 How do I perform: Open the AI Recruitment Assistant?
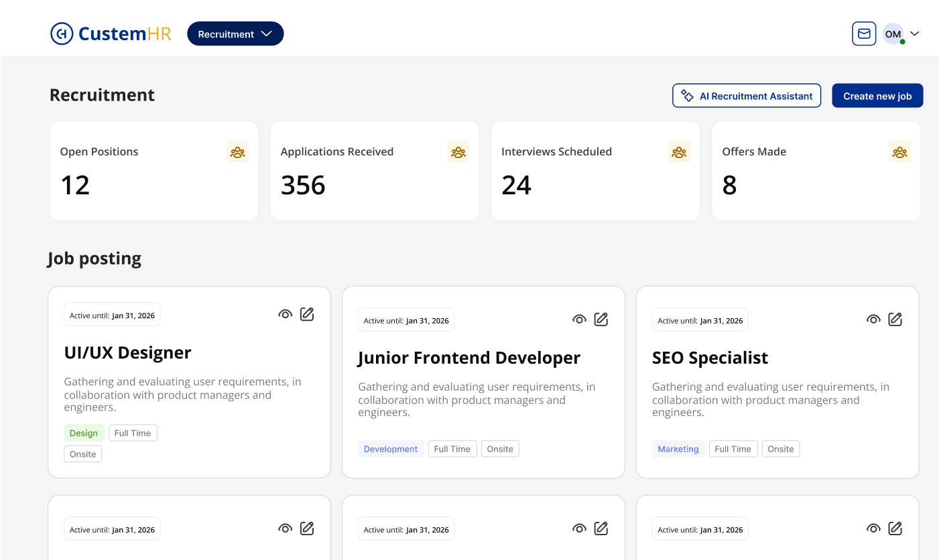747,96
